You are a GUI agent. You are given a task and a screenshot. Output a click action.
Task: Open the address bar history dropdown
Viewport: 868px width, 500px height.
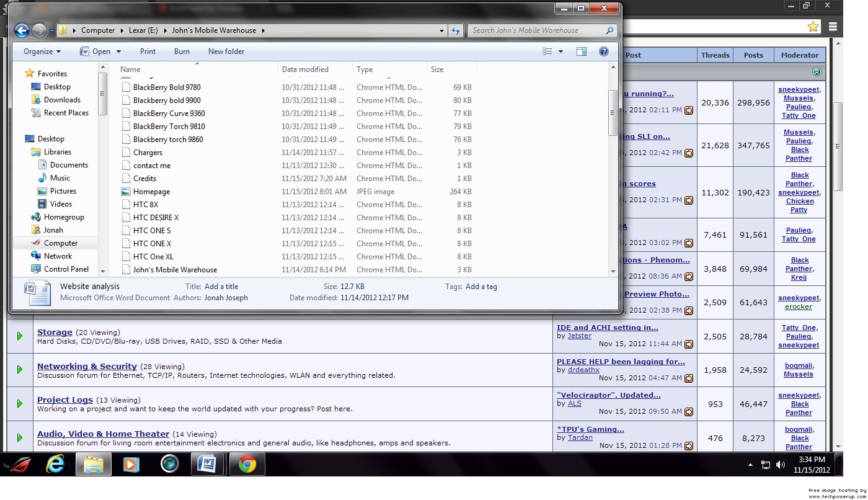pos(441,30)
